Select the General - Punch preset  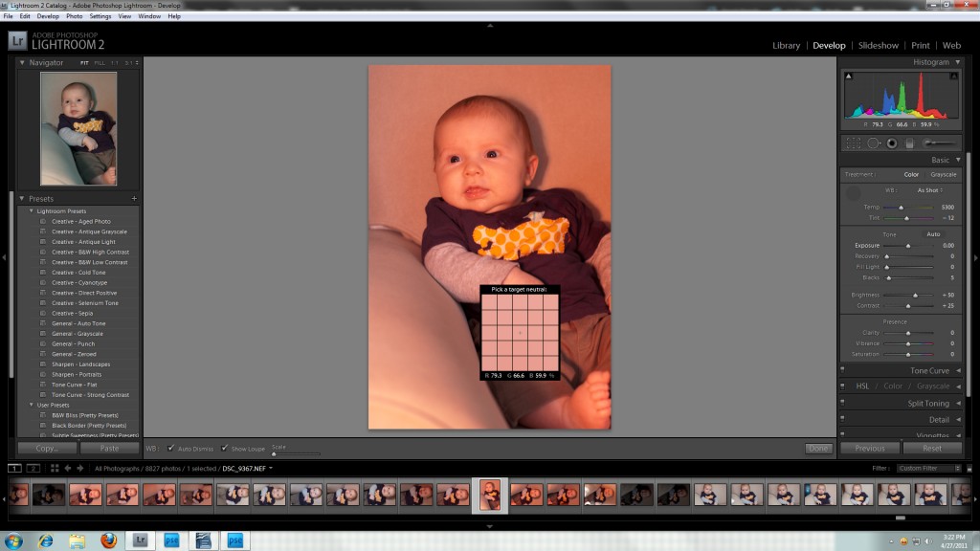(x=73, y=343)
